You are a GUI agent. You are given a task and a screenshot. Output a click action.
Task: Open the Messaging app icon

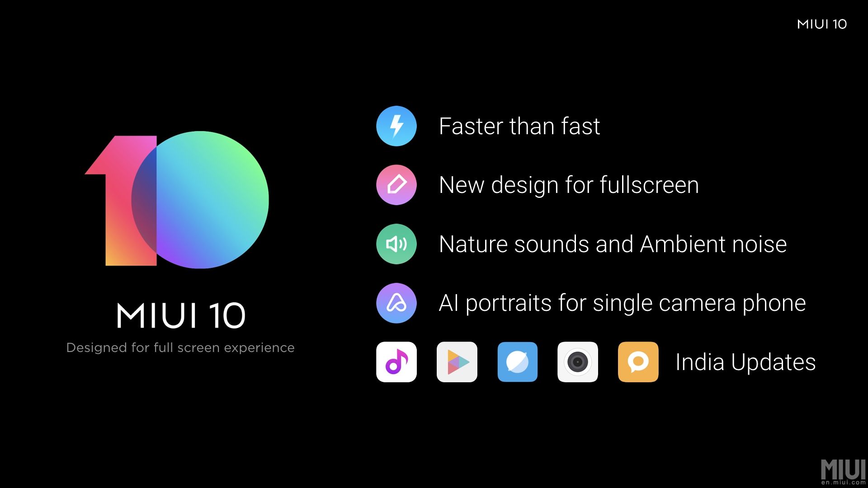point(637,361)
